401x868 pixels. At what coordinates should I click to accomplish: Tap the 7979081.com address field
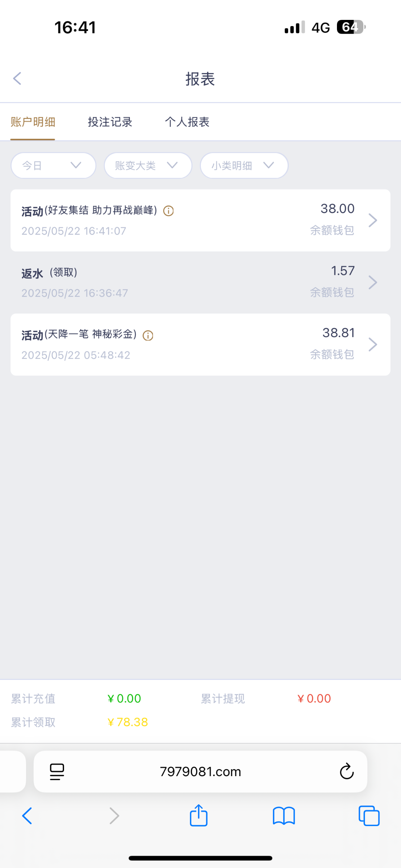(x=200, y=771)
